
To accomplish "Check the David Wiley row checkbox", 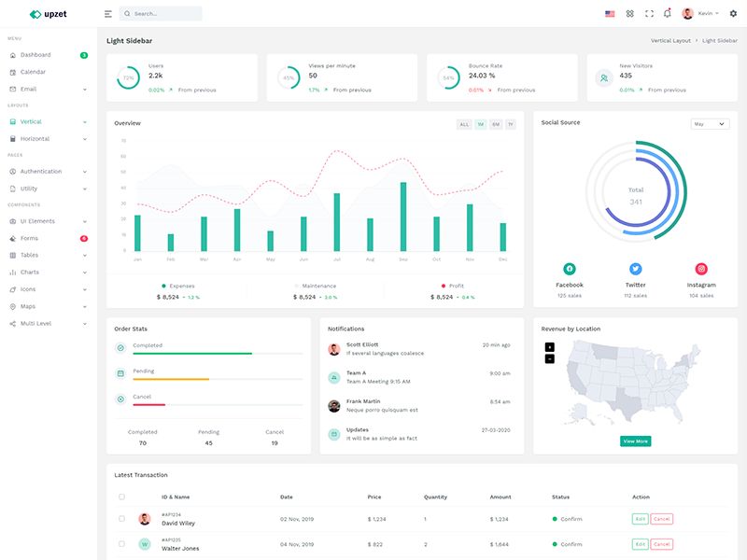I will coord(122,519).
